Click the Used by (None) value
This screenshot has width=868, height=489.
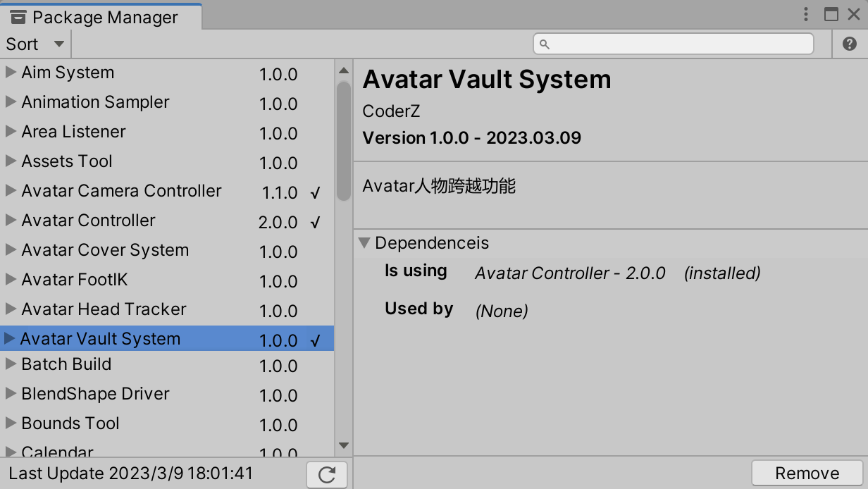[502, 311]
